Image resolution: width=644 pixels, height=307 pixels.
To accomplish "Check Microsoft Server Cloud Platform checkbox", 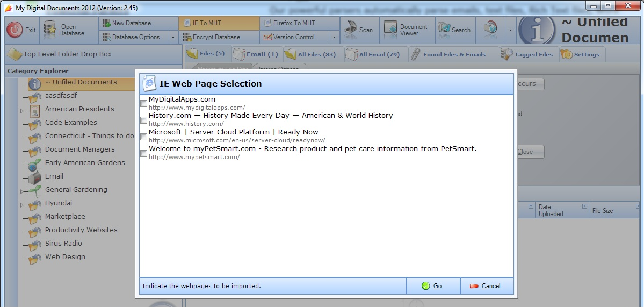I will click(x=143, y=137).
